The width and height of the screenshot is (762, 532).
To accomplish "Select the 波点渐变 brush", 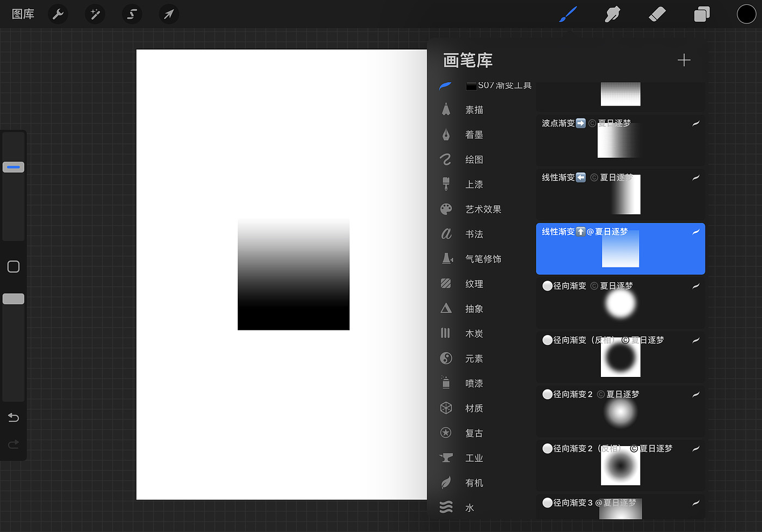I will (620, 140).
